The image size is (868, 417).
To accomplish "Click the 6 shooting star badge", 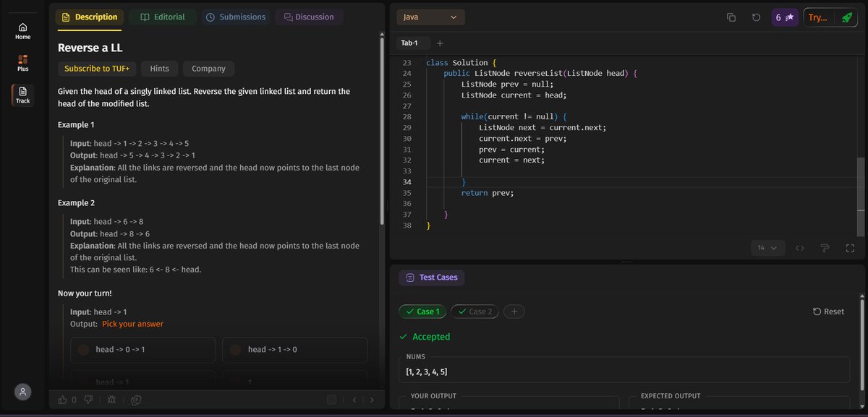I will point(785,17).
